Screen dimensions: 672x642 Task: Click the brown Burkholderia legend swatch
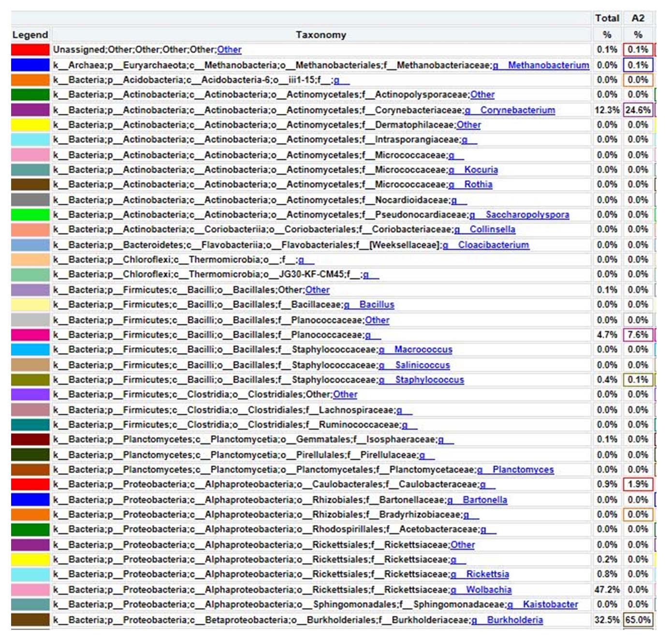click(x=30, y=620)
